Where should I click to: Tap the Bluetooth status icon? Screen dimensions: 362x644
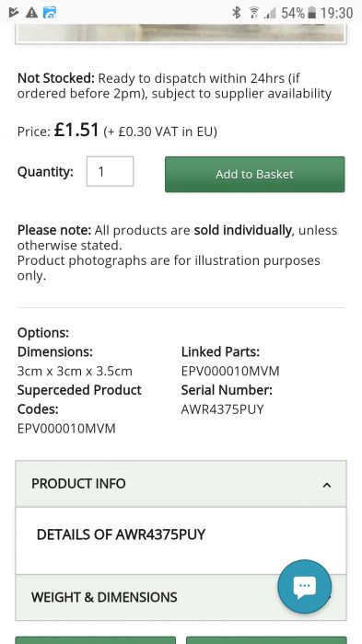point(236,13)
